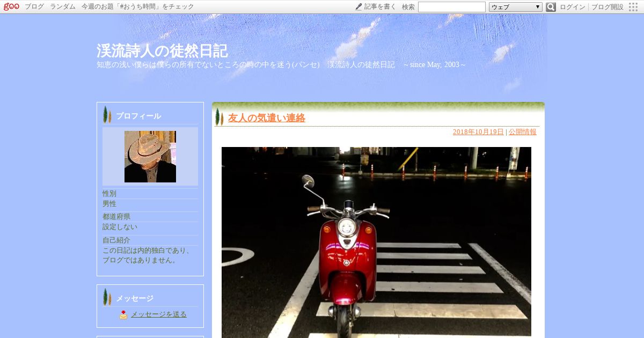Open the ランダム link

(x=63, y=7)
